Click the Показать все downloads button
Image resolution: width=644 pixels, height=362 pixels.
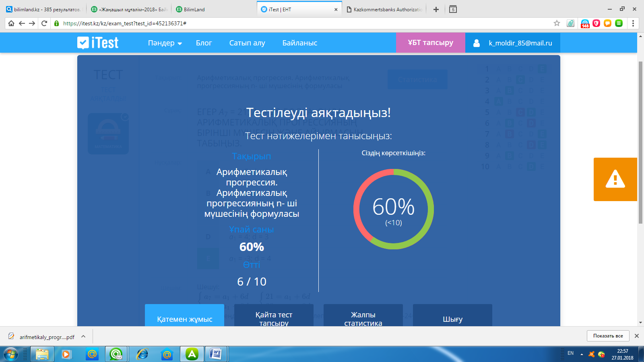608,336
